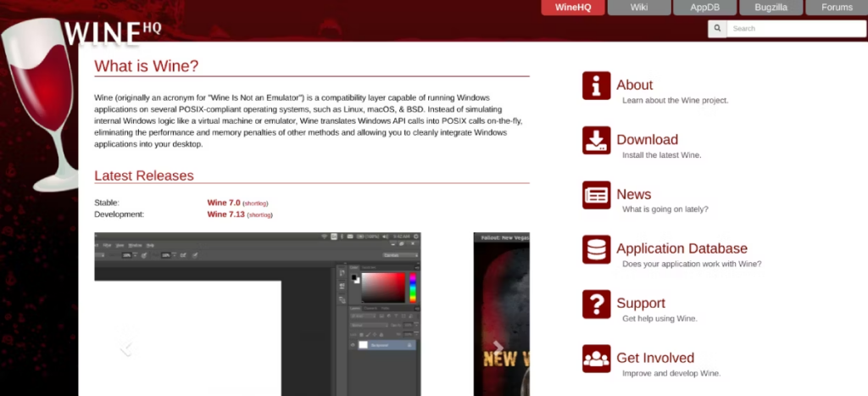Switch to the AppDB tab
The image size is (868, 396).
pos(704,7)
